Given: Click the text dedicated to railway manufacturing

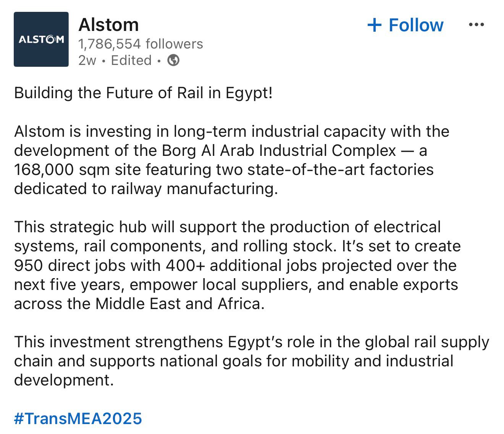Looking at the screenshot, I should click(x=145, y=189).
